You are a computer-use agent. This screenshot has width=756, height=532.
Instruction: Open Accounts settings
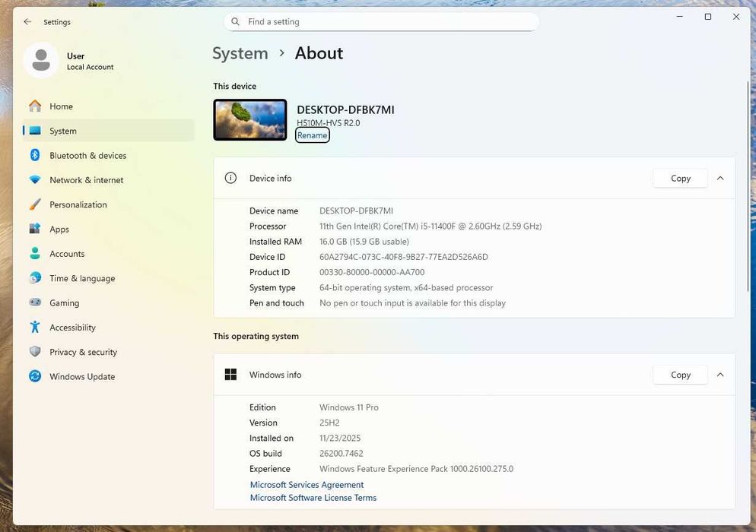point(109,254)
